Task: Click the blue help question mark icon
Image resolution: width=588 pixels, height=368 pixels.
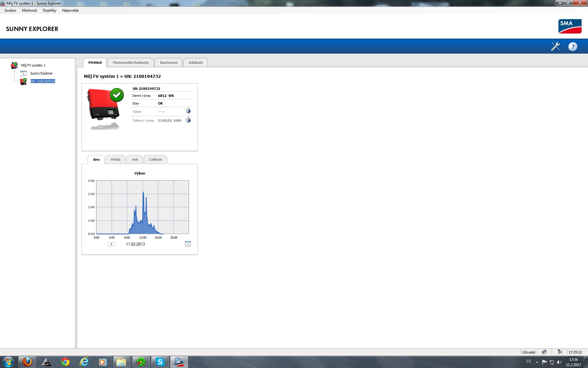Action: pyautogui.click(x=572, y=47)
